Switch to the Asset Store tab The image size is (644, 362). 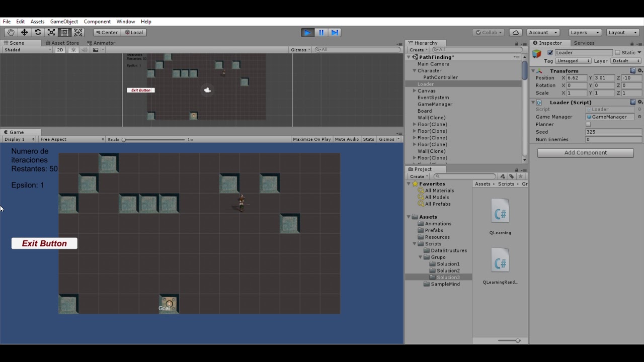point(62,43)
